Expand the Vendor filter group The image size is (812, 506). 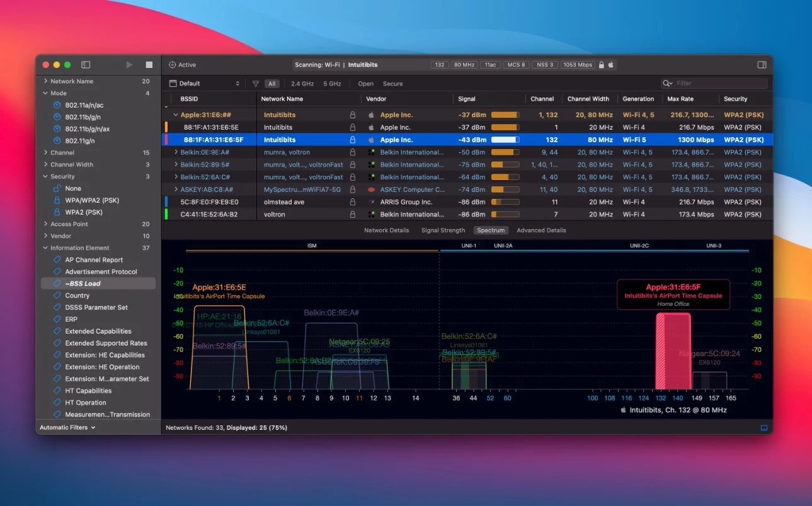[x=45, y=236]
